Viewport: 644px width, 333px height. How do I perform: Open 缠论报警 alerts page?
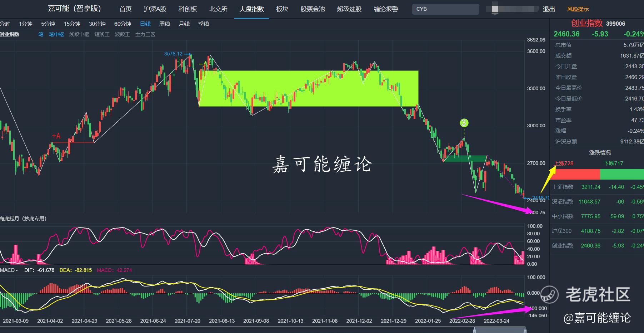pos(386,9)
